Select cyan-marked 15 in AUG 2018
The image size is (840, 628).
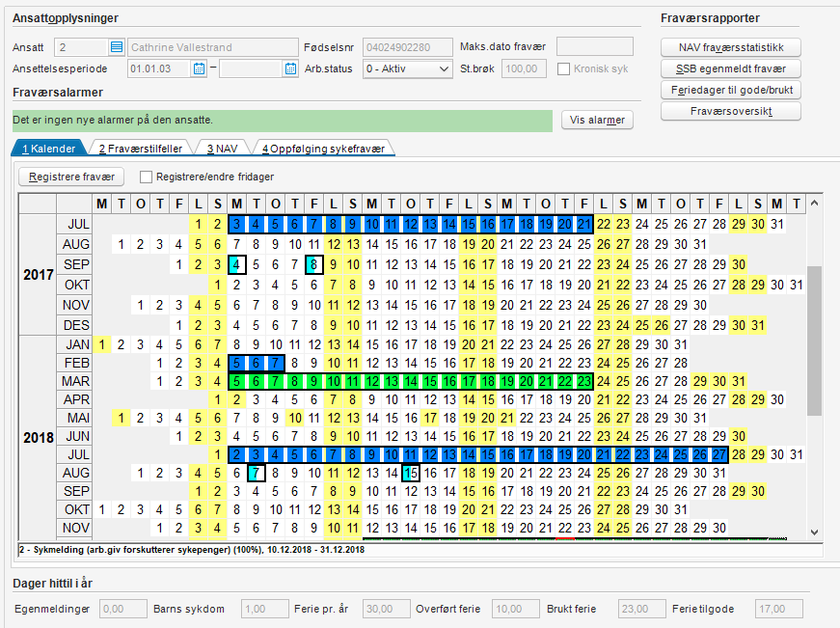coord(411,473)
